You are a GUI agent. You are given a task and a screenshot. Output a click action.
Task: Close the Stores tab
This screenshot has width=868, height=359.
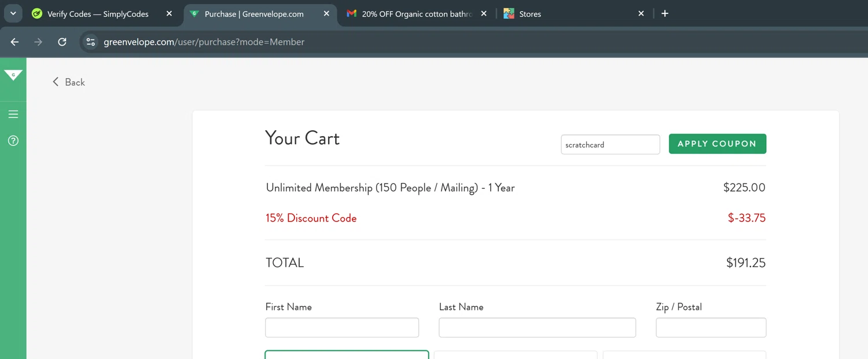click(641, 13)
